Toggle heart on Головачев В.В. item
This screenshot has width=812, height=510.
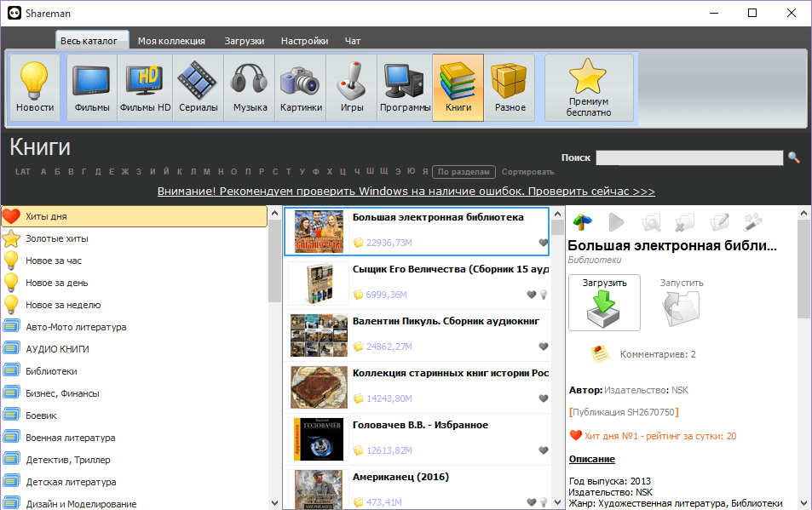[x=544, y=450]
